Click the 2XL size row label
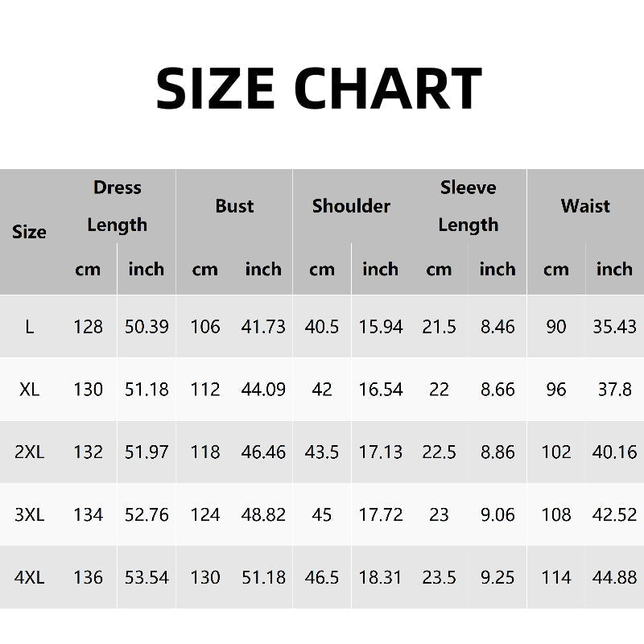 coord(30,452)
